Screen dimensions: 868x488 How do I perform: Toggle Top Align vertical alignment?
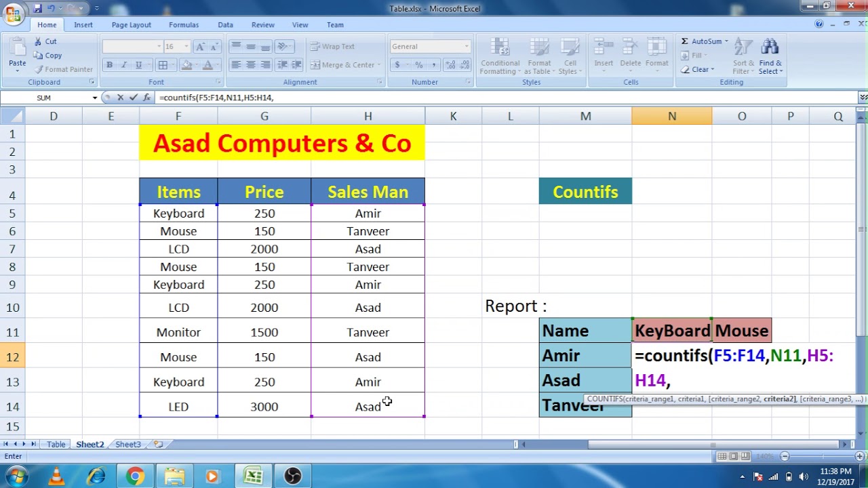coord(236,46)
